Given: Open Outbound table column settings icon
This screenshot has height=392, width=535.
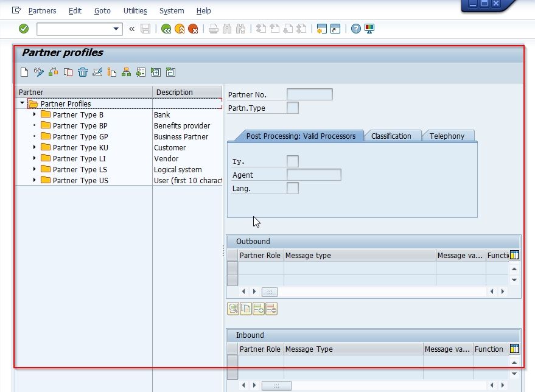Looking at the screenshot, I should point(514,255).
